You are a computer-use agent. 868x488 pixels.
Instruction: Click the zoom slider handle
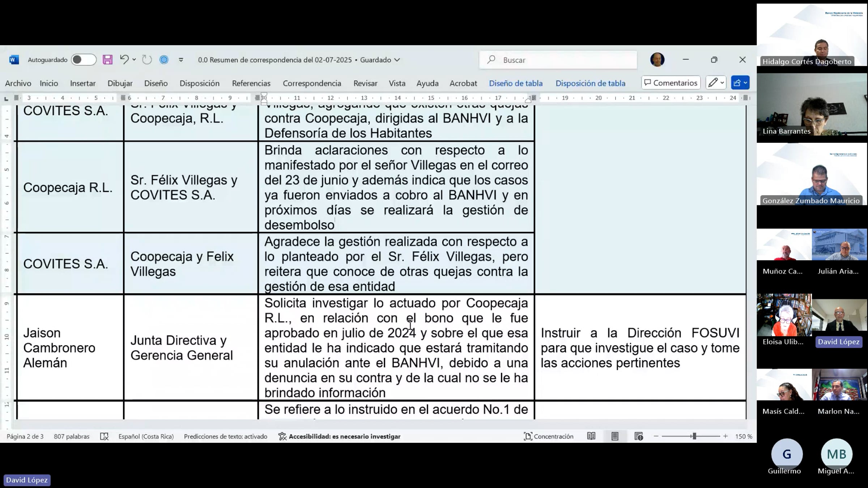point(694,436)
